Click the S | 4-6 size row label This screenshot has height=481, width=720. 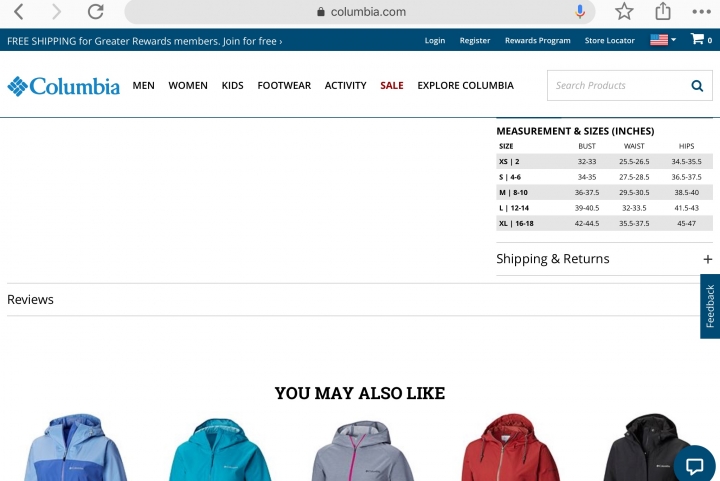pos(510,177)
